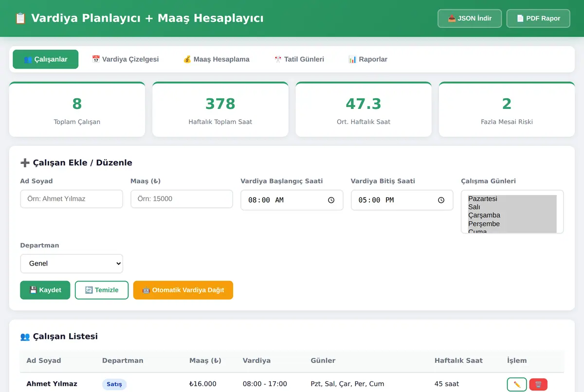Viewport: 584px width, 392px height.
Task: Generate the PDF Rapor
Action: [x=538, y=18]
